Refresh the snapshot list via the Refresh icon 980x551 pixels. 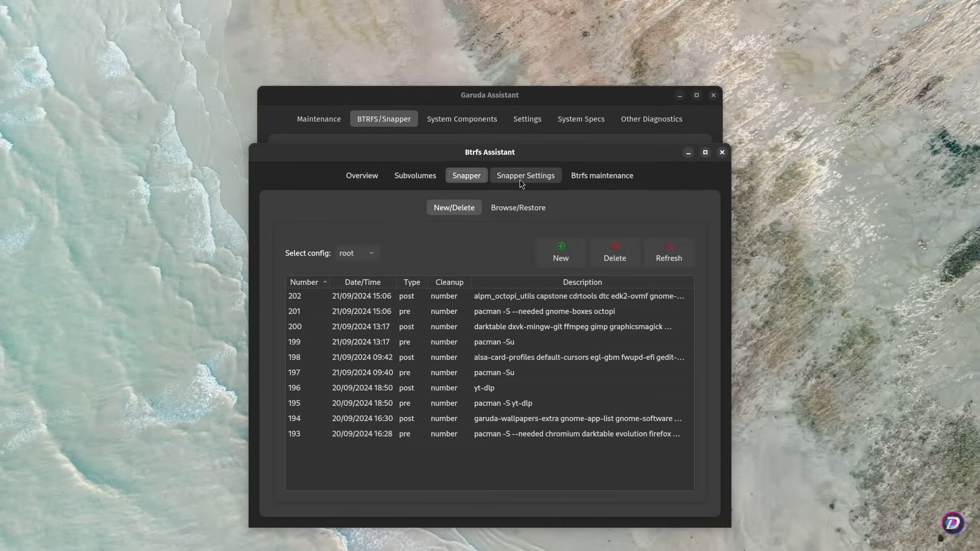coord(669,252)
